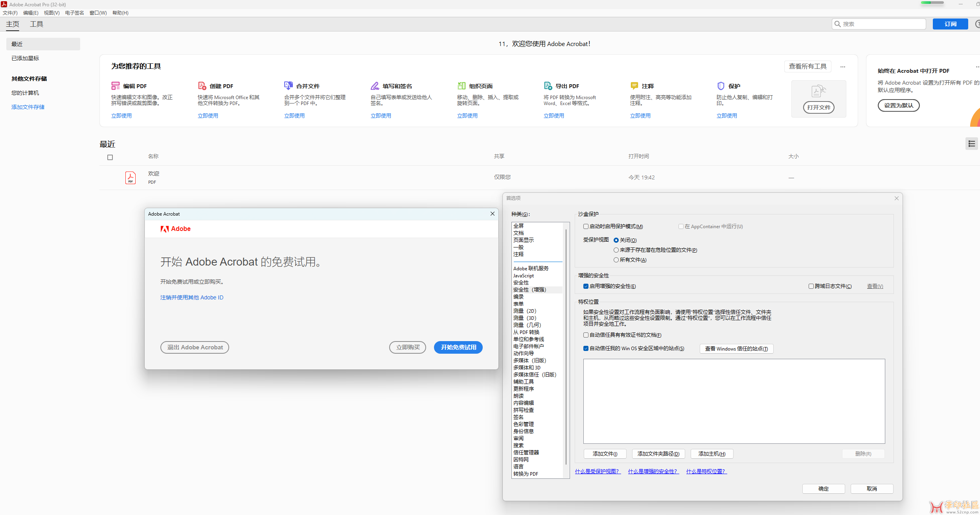Click 添加文件夹路径 button
Viewport: 980px width, 515px height.
(658, 454)
